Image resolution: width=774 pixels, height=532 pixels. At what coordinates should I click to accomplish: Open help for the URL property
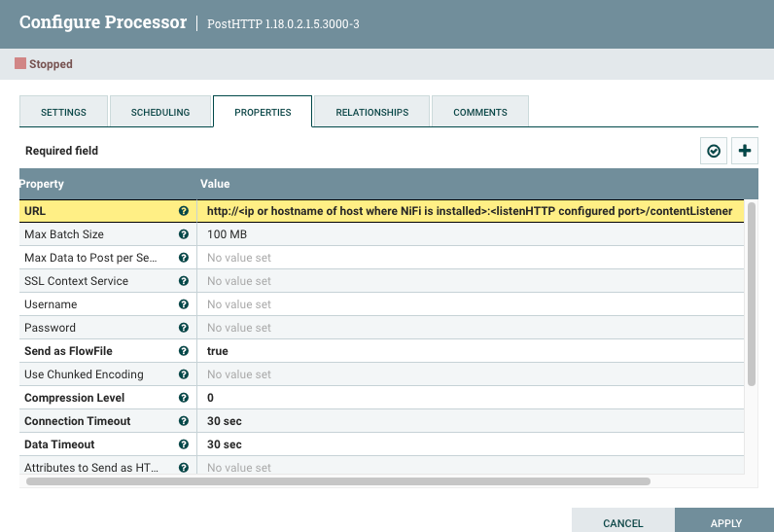click(x=184, y=211)
